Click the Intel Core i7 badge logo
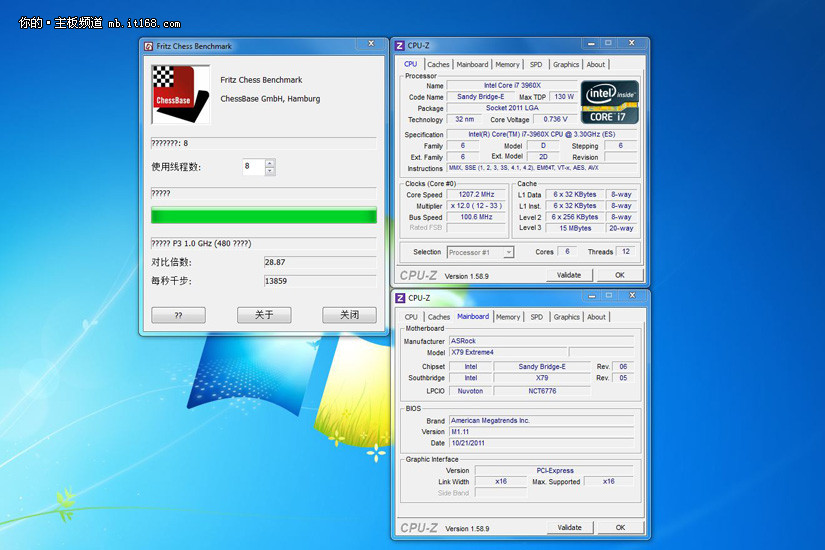This screenshot has width=825, height=550. 610,102
